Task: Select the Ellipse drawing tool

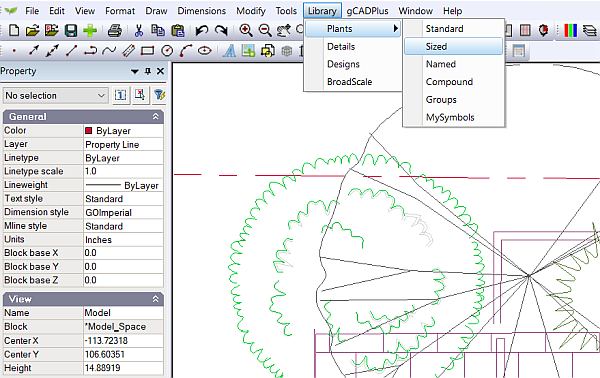Action: point(205,51)
